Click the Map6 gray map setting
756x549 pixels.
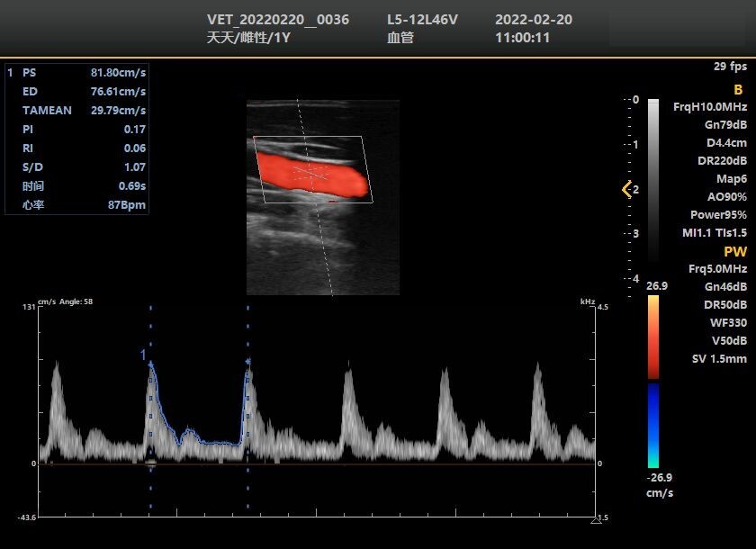pyautogui.click(x=731, y=179)
